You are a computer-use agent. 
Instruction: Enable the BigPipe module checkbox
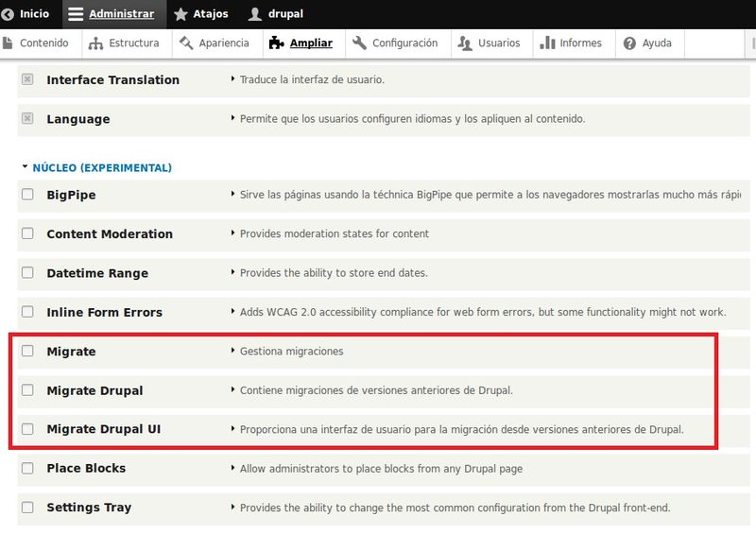point(27,195)
